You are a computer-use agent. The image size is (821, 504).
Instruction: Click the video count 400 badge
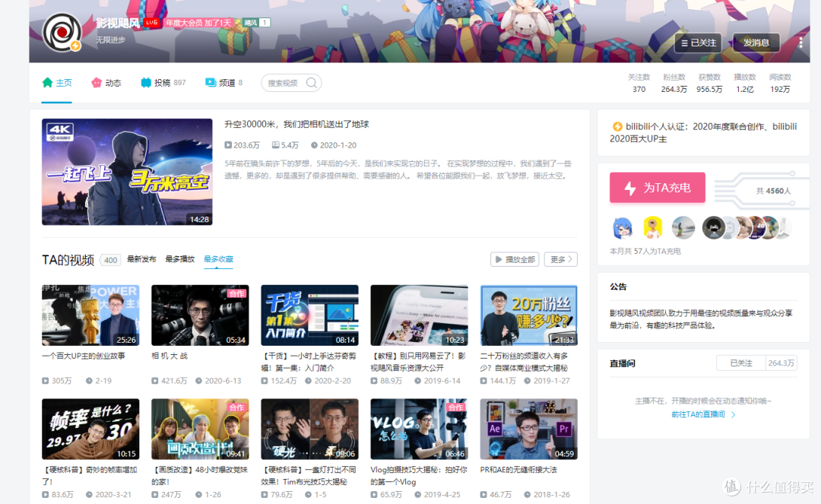tap(110, 260)
